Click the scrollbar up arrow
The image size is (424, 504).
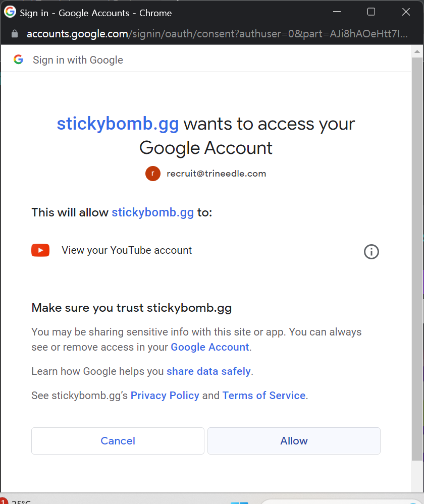[x=417, y=51]
